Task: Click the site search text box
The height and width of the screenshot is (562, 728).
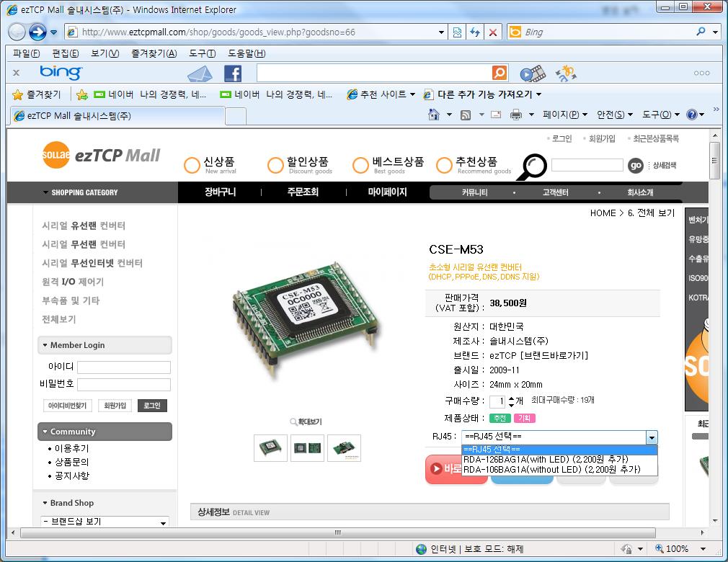Action: pos(587,165)
